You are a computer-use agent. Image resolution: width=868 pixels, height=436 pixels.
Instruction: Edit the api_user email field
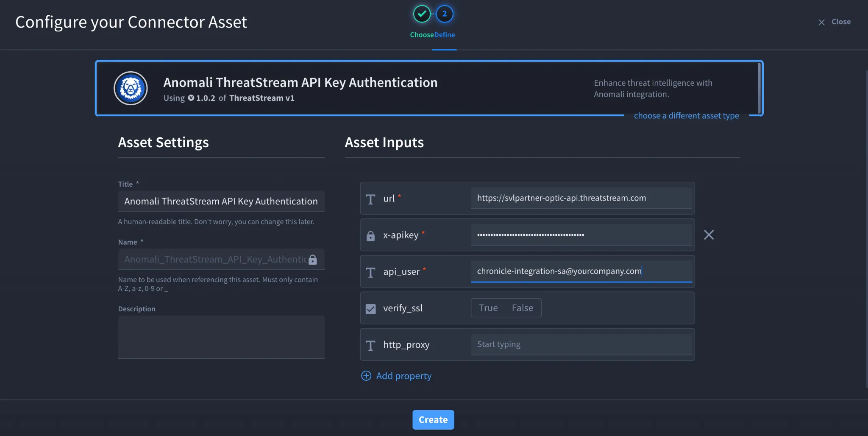point(581,271)
